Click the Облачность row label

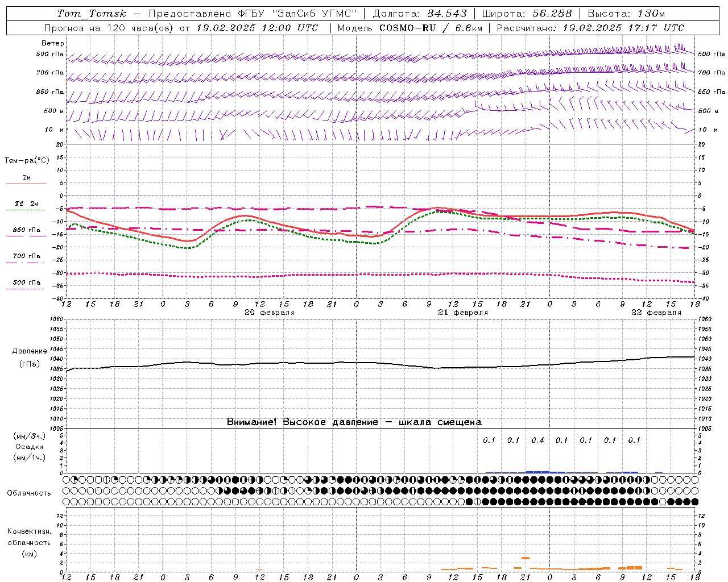29,493
